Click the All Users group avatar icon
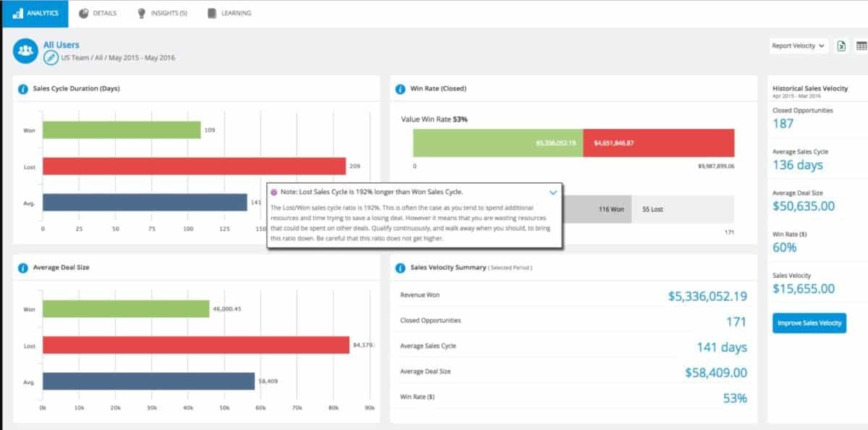This screenshot has height=430, width=868. [26, 51]
